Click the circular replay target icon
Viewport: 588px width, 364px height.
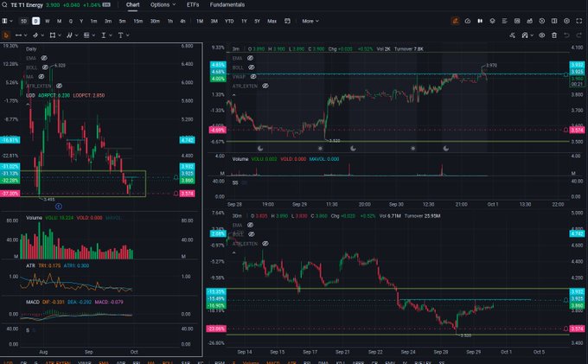542,22
